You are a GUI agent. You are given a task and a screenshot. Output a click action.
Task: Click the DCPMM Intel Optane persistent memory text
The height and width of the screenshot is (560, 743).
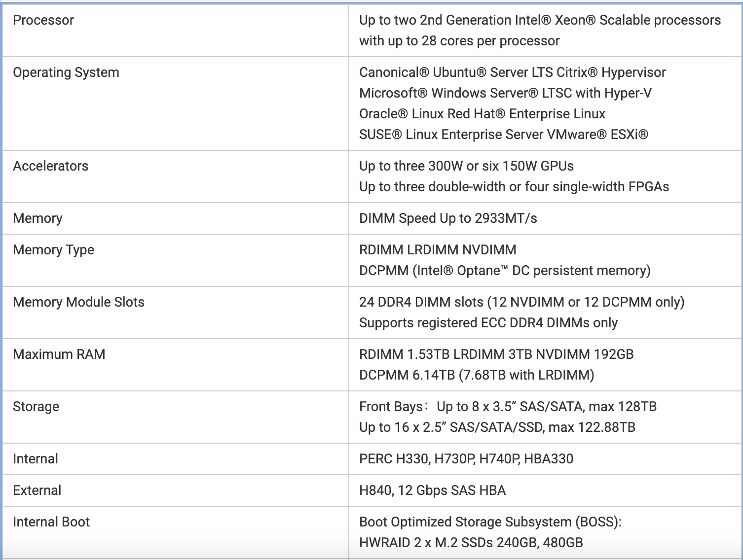tap(504, 271)
